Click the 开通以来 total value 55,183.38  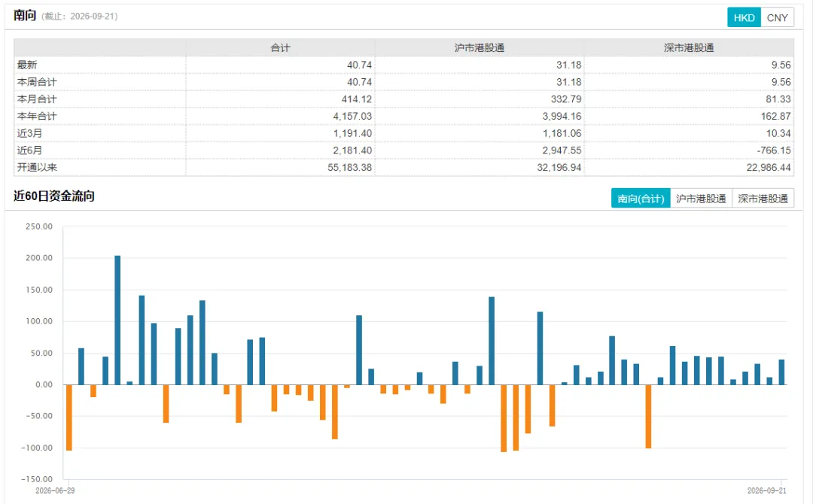click(x=349, y=167)
